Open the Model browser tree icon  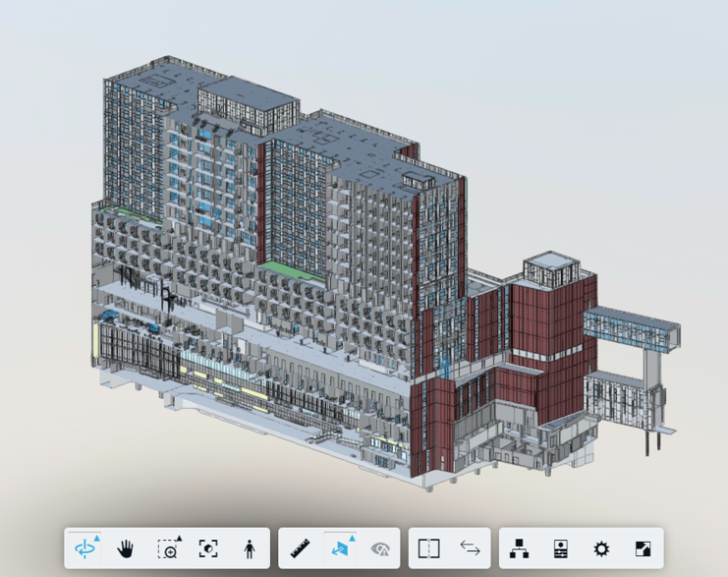coord(519,548)
